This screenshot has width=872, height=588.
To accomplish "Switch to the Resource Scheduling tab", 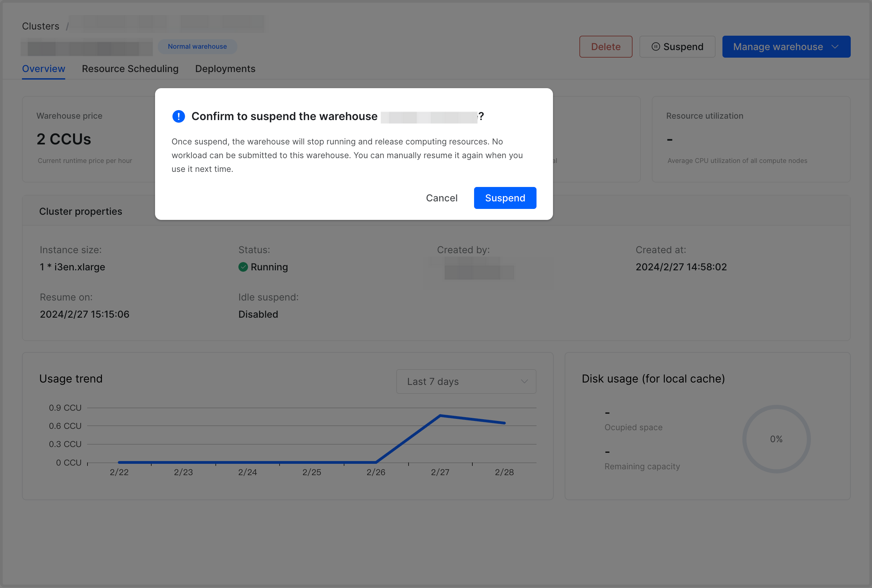I will 130,69.
